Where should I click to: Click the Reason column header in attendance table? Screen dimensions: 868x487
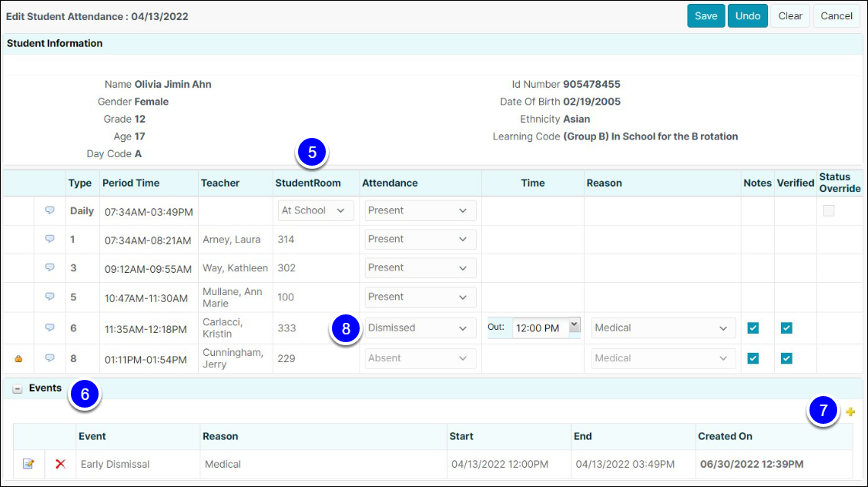tap(604, 183)
